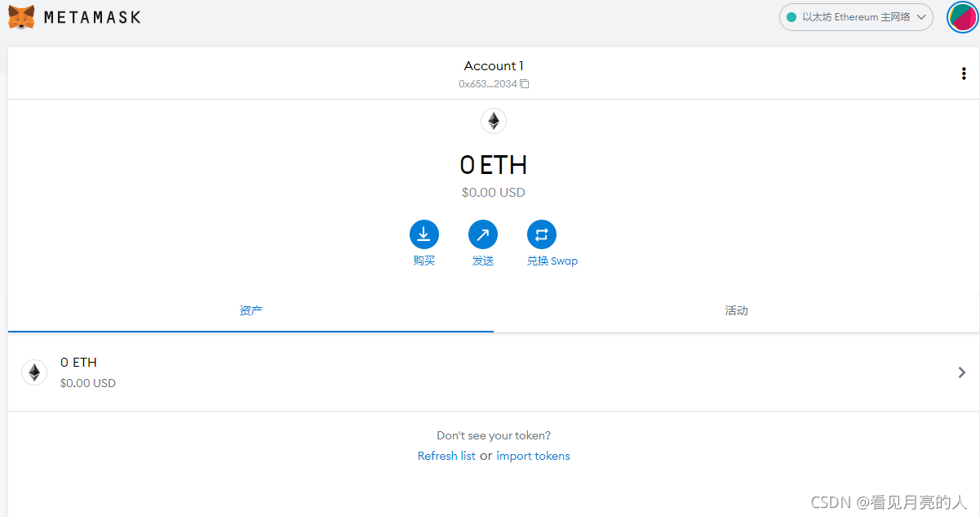This screenshot has width=980, height=517.
Task: Click the ETH token icon in the asset row
Action: pos(34,372)
